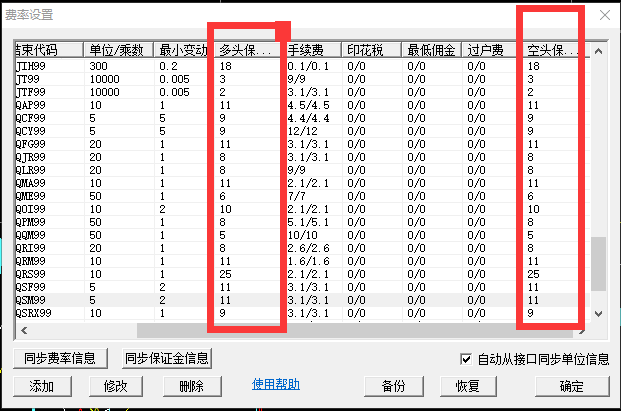The image size is (621, 411).
Task: Select the QRM99 row
Action: click(303, 261)
